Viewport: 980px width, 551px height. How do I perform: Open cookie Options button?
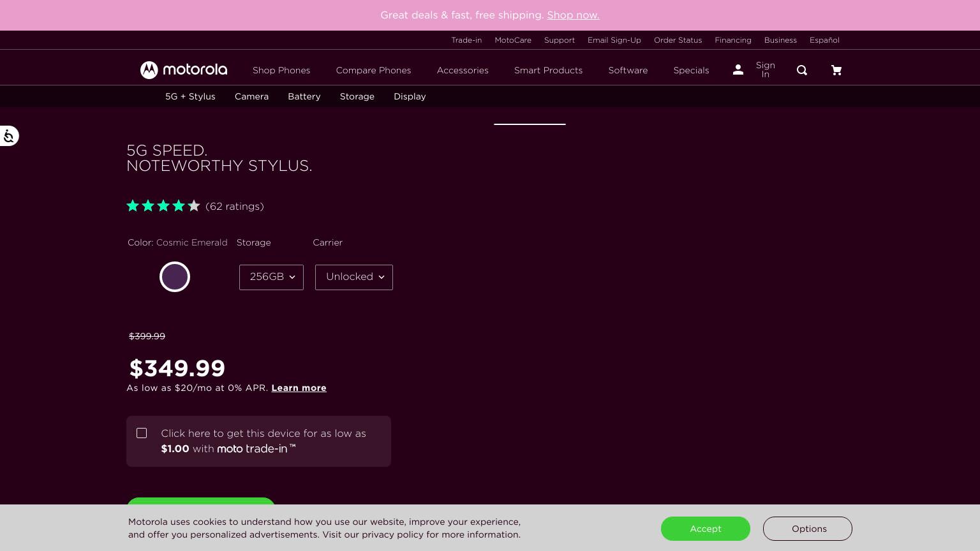(x=808, y=529)
